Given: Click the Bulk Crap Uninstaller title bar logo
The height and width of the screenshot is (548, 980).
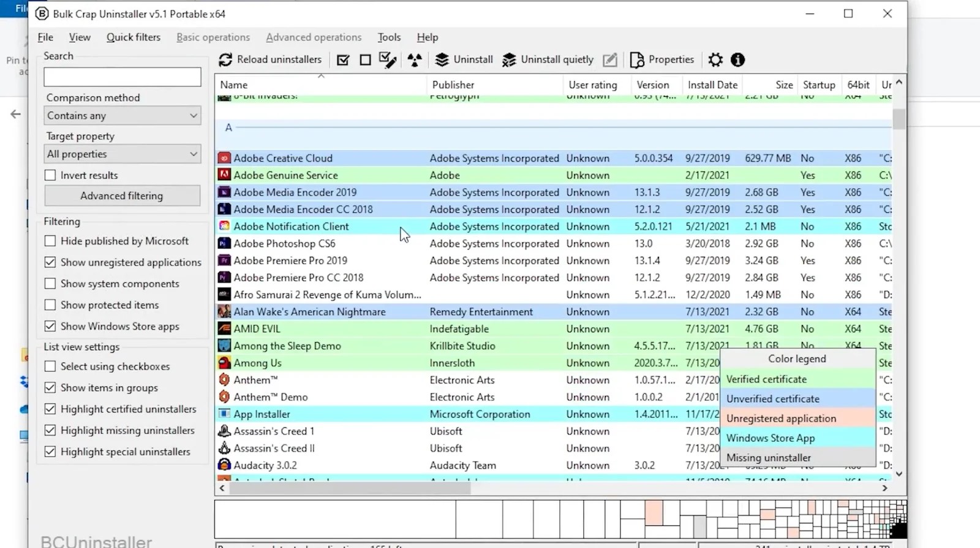Looking at the screenshot, I should pos(42,13).
